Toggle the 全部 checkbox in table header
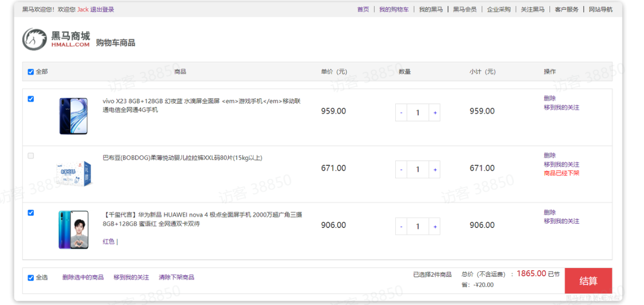This screenshot has width=644, height=305. pos(30,72)
